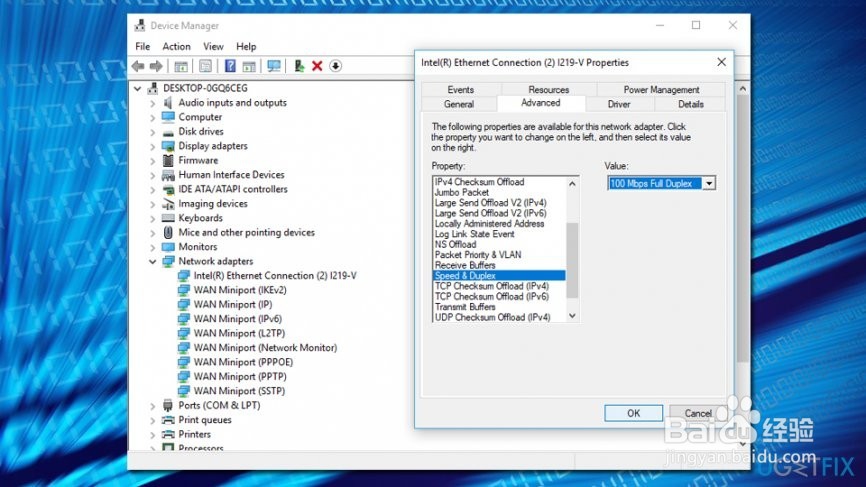Click the Property list scroll-up arrow

click(572, 183)
